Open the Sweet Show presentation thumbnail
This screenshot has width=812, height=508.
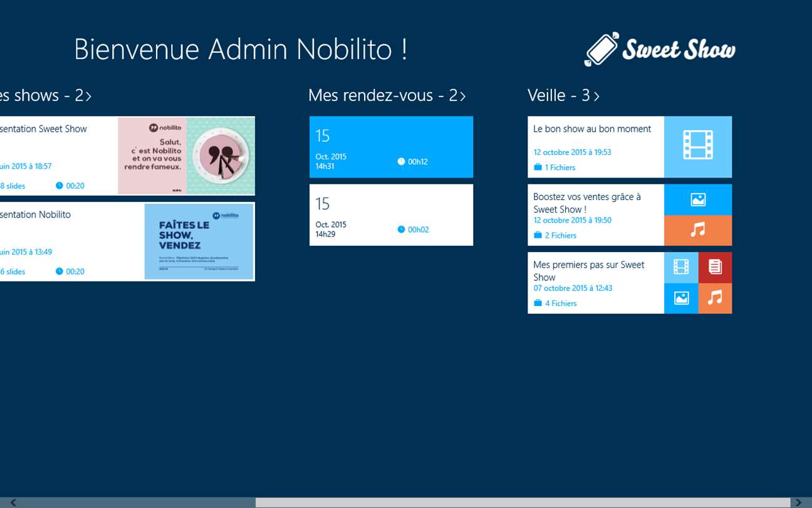tap(186, 156)
